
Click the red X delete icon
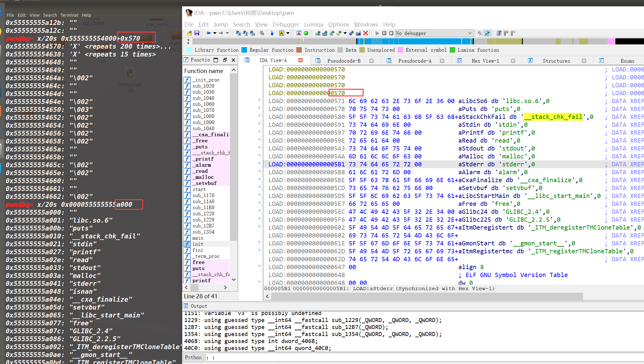(366, 33)
